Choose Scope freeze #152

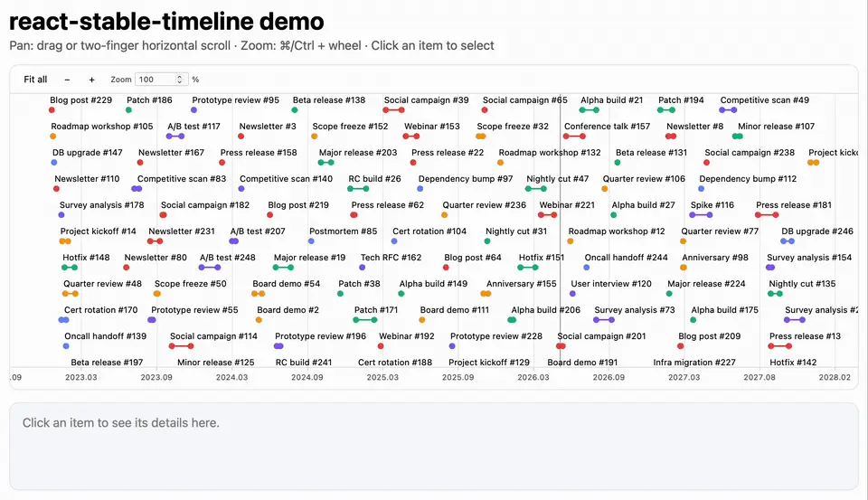click(351, 127)
